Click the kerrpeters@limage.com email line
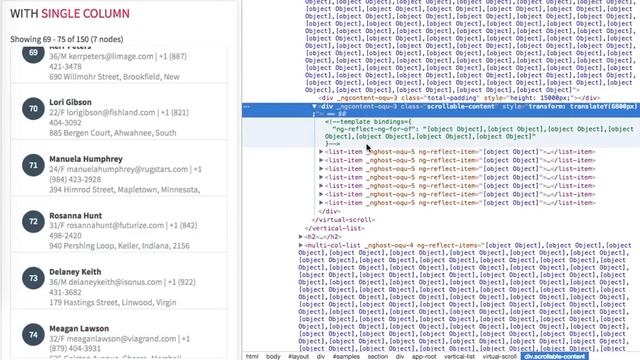This screenshot has height=360, width=640. pyautogui.click(x=118, y=56)
